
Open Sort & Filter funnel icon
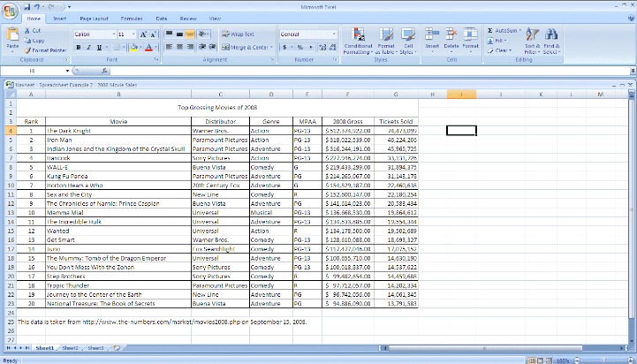tap(532, 35)
